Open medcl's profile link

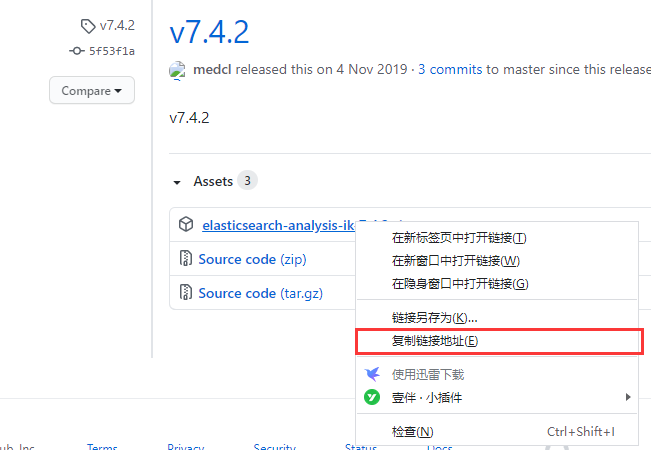coord(212,69)
